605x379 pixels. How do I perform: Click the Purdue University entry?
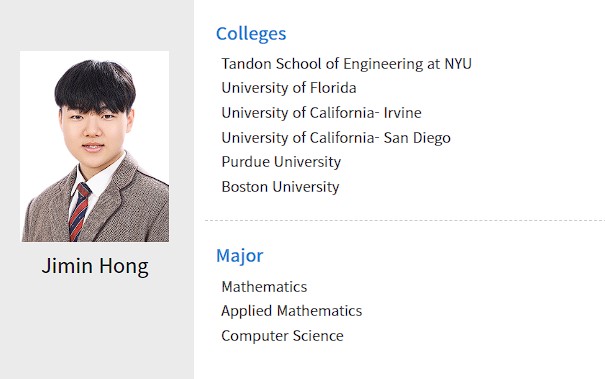click(281, 162)
